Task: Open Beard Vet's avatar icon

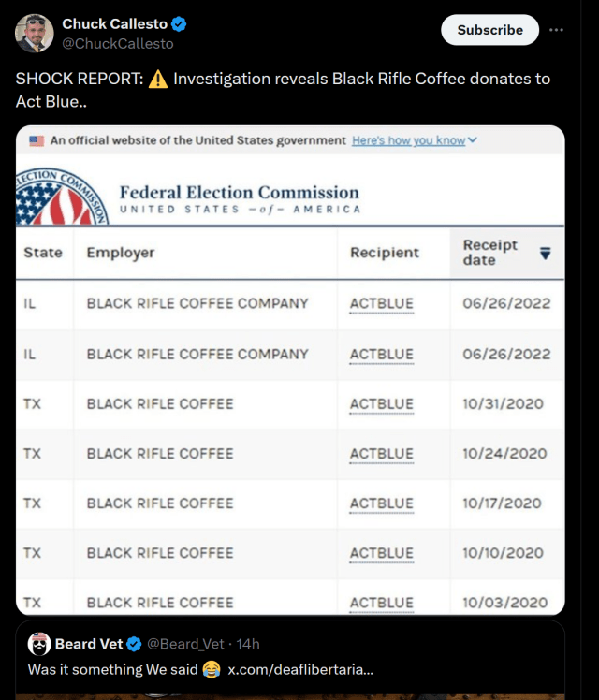Action: [x=39, y=644]
